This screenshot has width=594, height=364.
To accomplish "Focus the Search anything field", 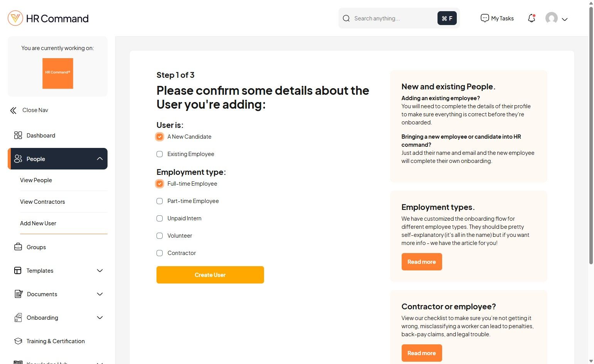I will tap(393, 18).
